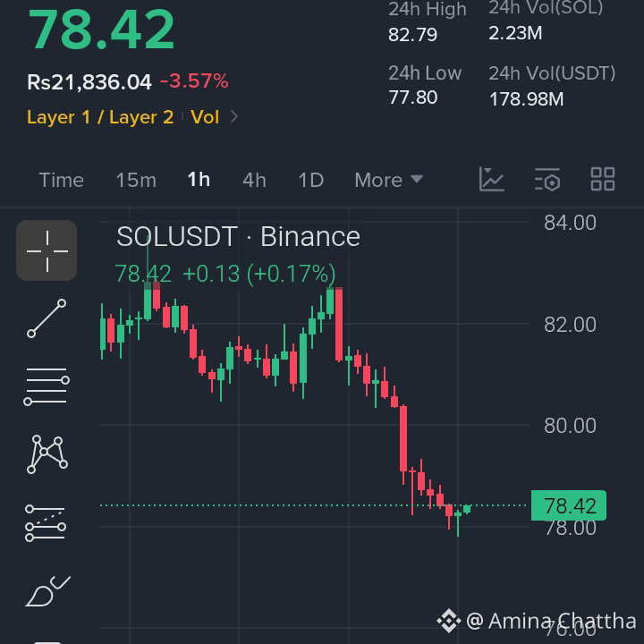Select the trend line drawing tool

[47, 318]
